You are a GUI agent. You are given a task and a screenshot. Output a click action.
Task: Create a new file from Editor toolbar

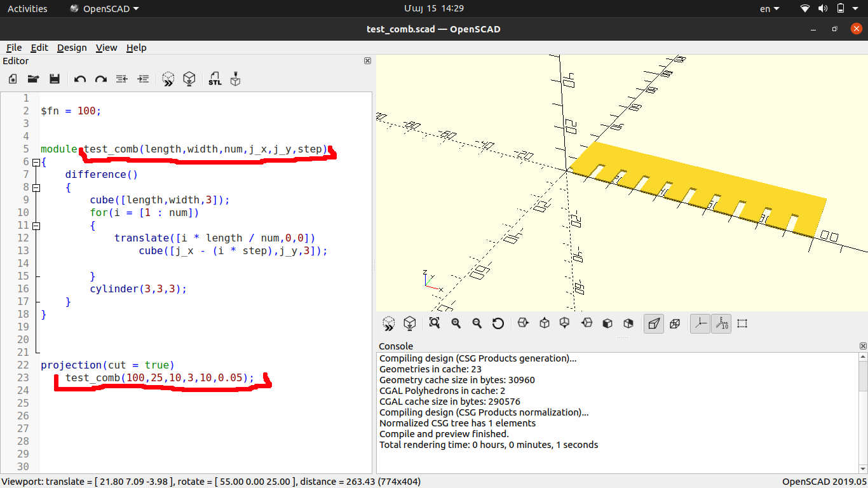[13, 79]
